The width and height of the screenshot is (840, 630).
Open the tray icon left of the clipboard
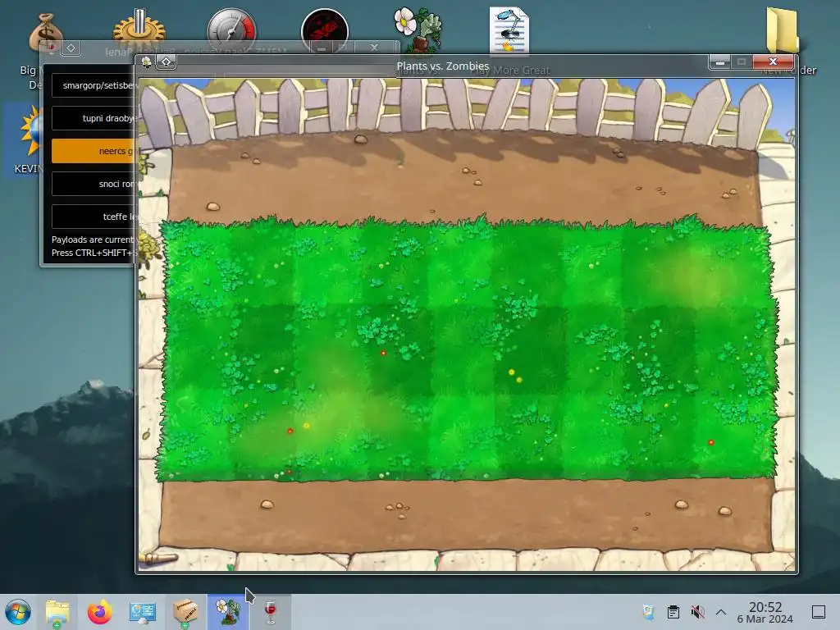[x=649, y=612]
